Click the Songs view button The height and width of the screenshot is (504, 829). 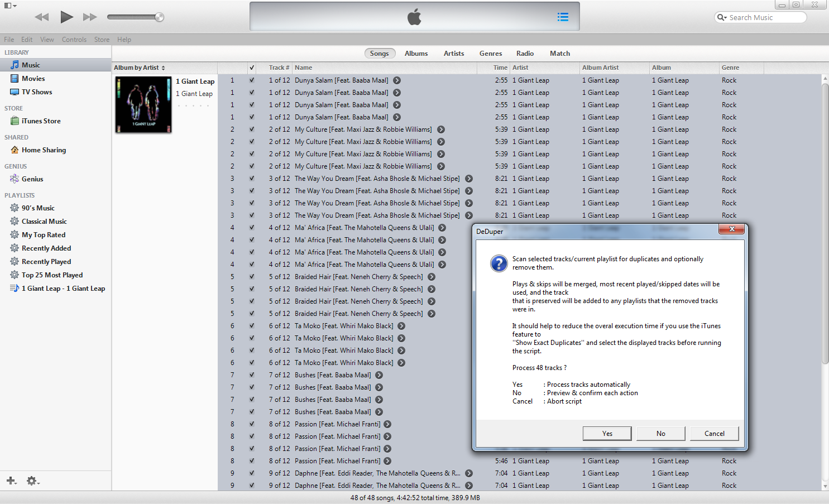379,54
